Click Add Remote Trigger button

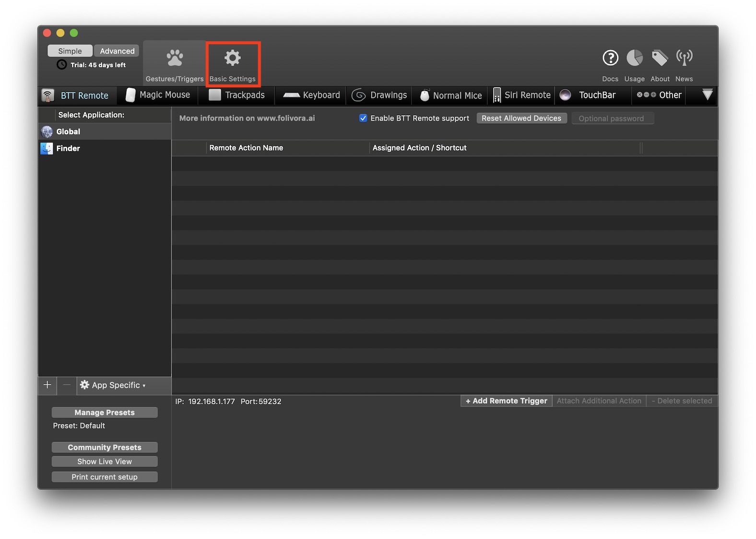pyautogui.click(x=507, y=401)
